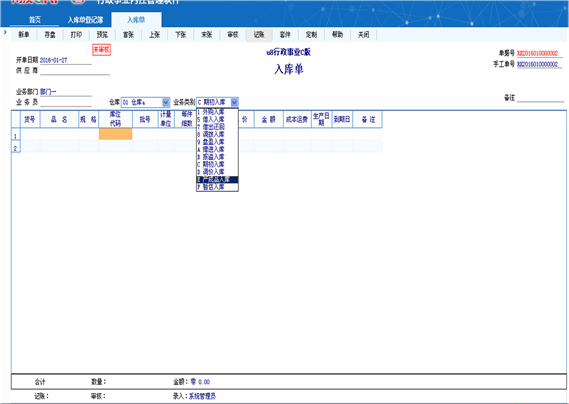Click the red 未审核 status stamp
569x404 pixels.
tap(101, 50)
